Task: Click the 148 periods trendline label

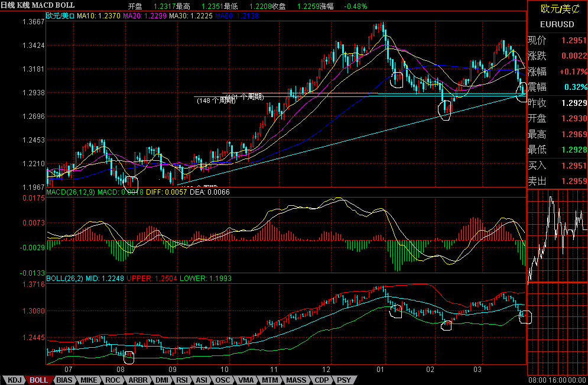Action: (x=216, y=101)
